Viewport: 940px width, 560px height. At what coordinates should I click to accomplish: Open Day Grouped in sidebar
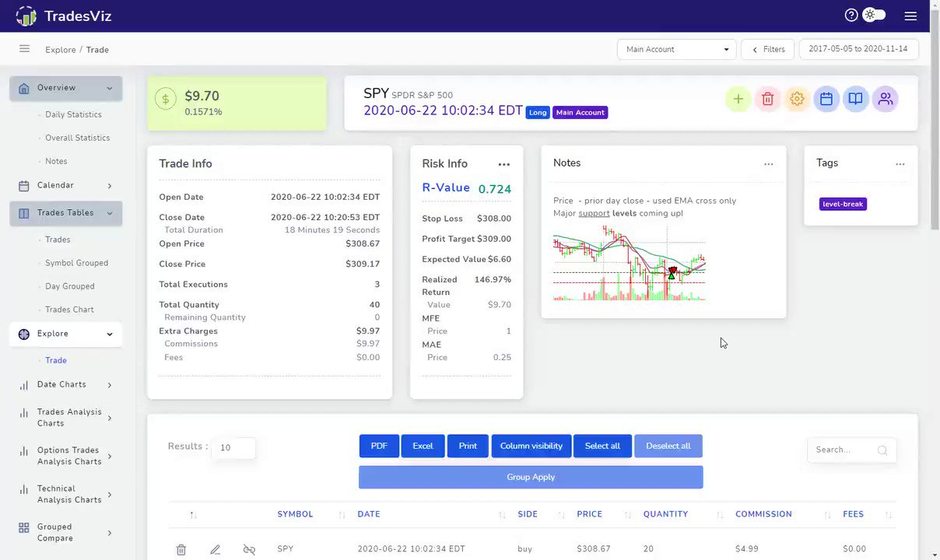(69, 286)
